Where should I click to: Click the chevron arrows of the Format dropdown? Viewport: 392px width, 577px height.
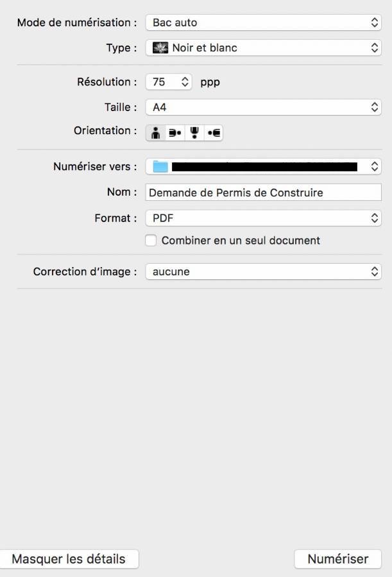(375, 218)
